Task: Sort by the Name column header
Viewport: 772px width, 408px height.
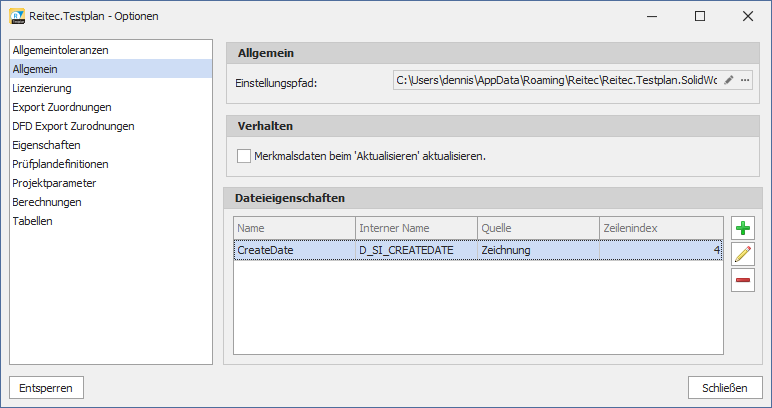Action: pos(294,228)
